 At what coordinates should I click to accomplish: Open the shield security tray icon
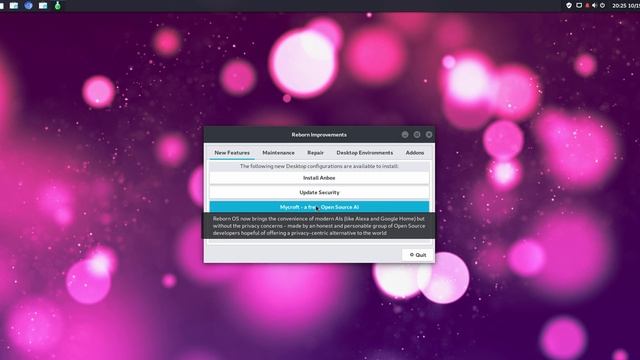tap(569, 5)
